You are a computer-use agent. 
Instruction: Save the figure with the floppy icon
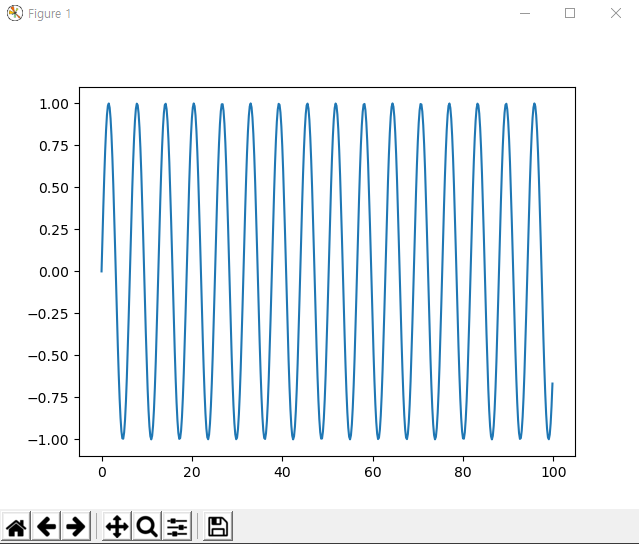[218, 527]
